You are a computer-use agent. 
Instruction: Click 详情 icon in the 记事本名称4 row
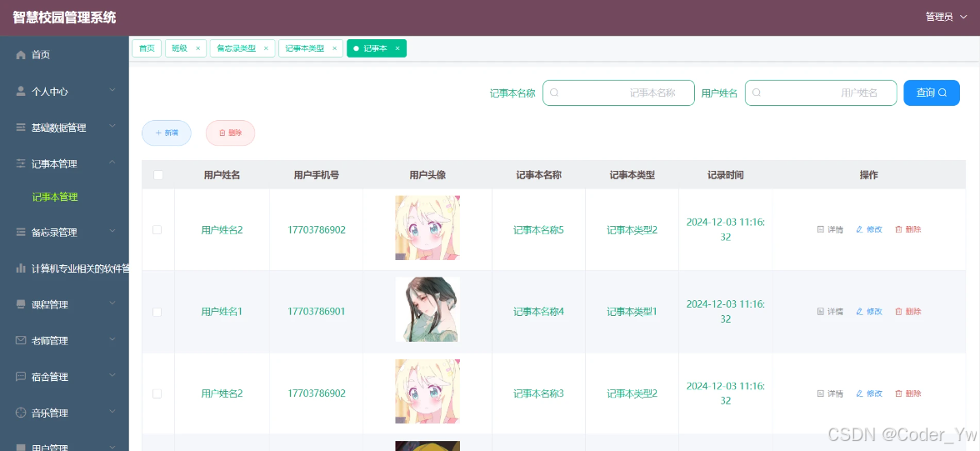(821, 312)
